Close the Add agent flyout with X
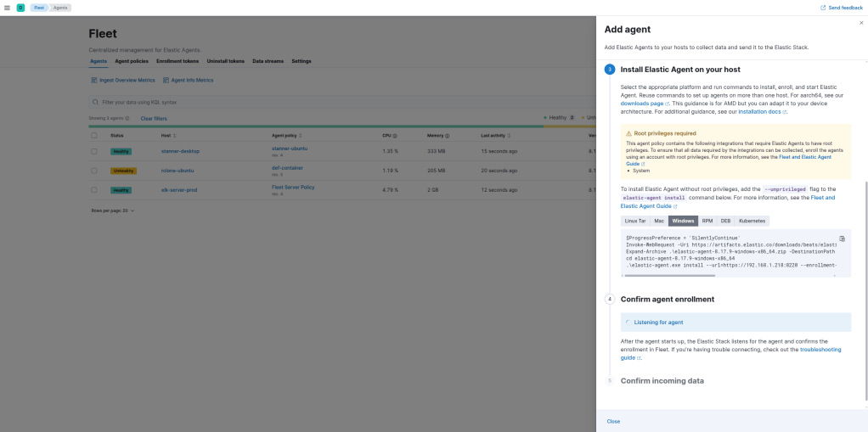 coord(860,23)
